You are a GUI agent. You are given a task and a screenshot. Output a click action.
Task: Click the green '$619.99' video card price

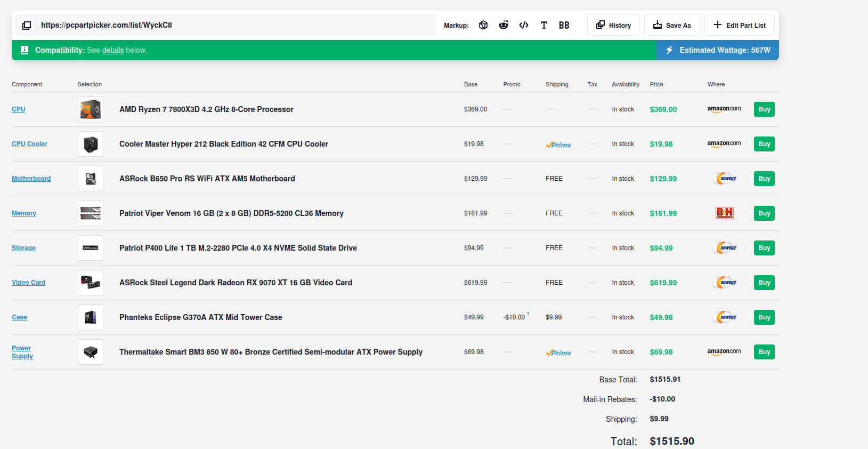[x=663, y=283]
